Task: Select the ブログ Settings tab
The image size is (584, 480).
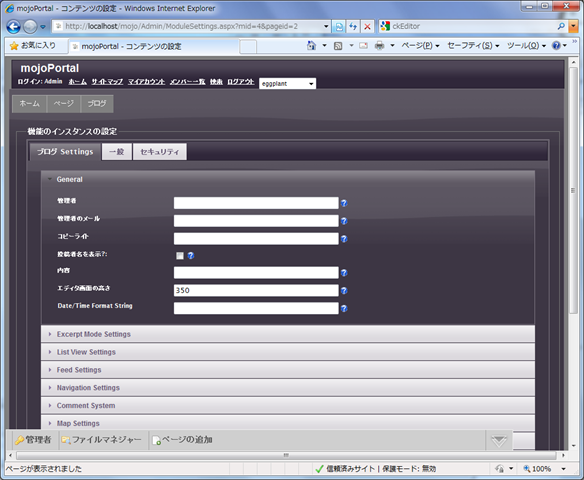Action: click(x=65, y=152)
